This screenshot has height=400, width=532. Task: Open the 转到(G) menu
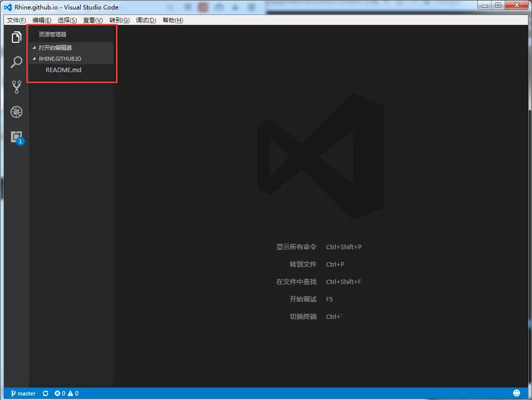coord(119,20)
